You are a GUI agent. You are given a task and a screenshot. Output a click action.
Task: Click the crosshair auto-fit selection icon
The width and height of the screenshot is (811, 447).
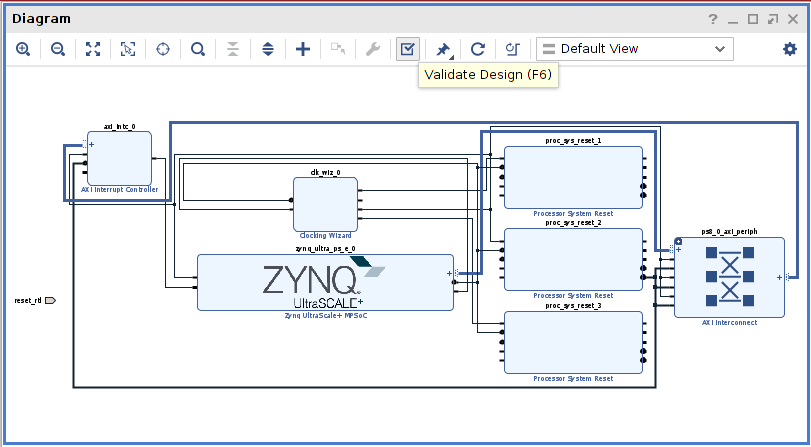(163, 49)
